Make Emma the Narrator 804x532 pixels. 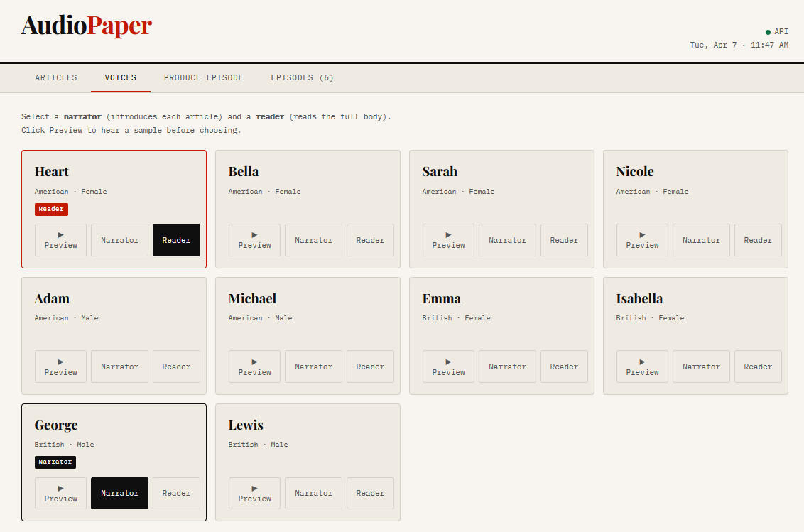coord(507,367)
